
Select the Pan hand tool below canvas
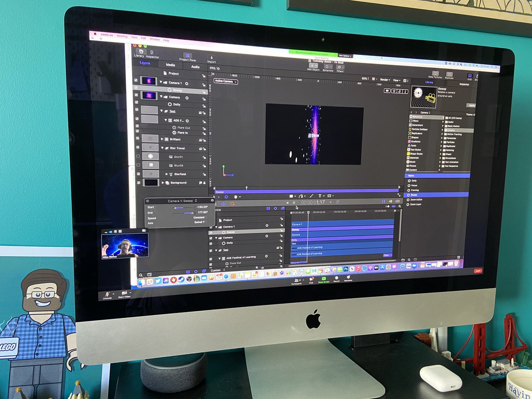pyautogui.click(x=235, y=196)
